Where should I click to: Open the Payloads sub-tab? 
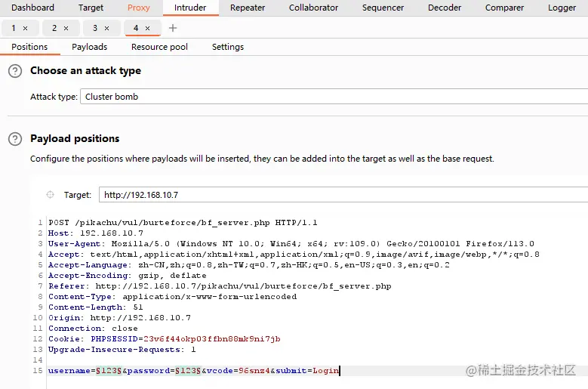(x=90, y=47)
